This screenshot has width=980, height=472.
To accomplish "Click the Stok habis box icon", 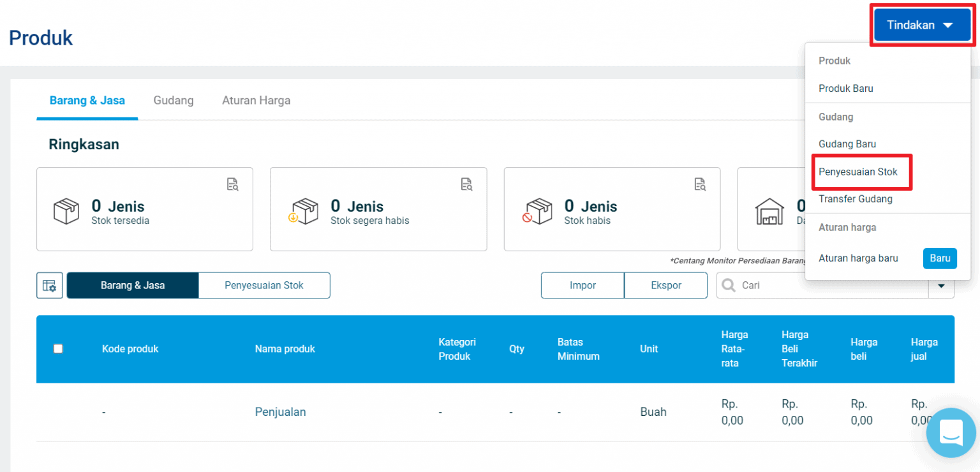I will click(537, 212).
